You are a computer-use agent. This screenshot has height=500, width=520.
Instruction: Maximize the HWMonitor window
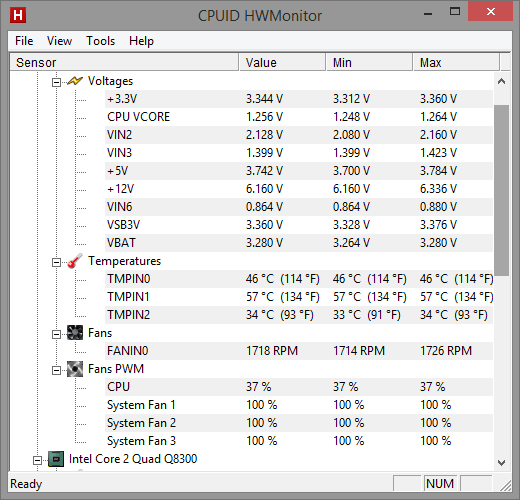click(x=455, y=12)
